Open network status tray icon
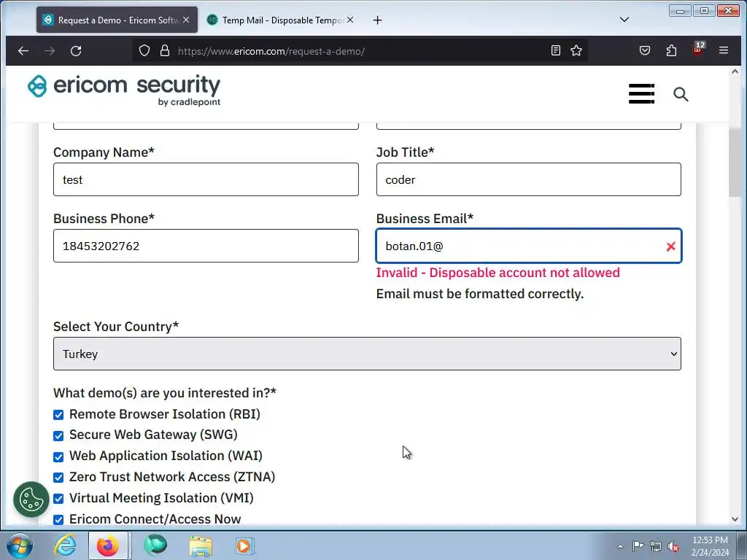Viewport: 747px width, 560px height. 656,546
